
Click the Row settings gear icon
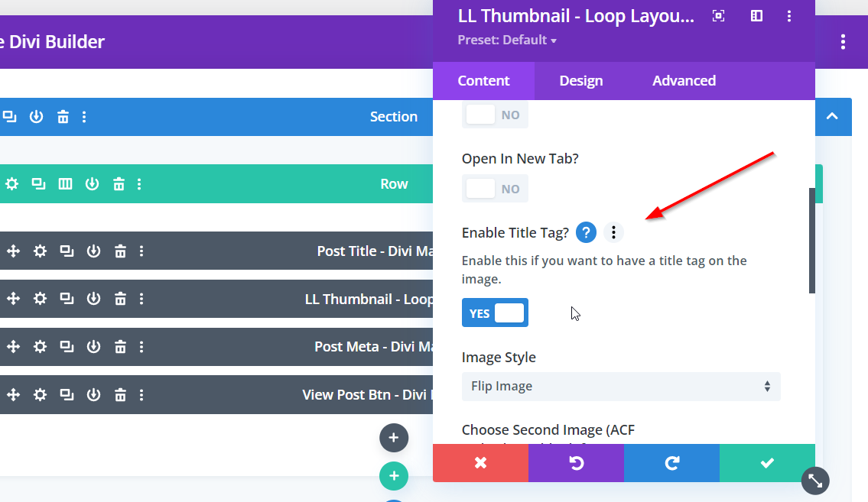(11, 184)
